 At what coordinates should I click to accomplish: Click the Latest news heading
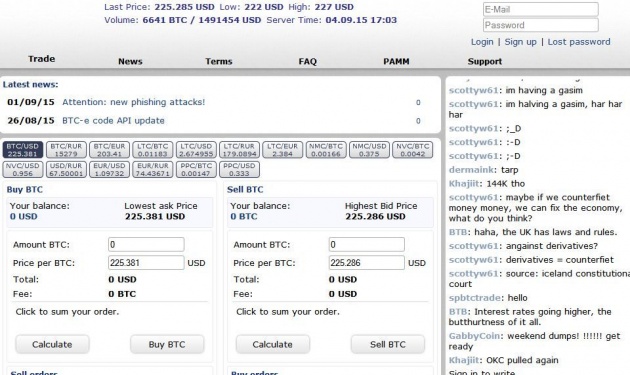(x=31, y=84)
